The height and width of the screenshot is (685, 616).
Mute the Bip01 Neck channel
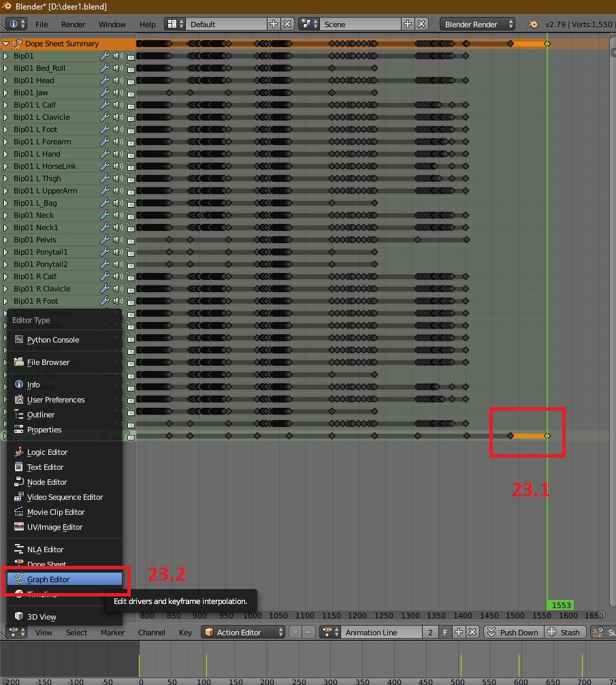(118, 215)
